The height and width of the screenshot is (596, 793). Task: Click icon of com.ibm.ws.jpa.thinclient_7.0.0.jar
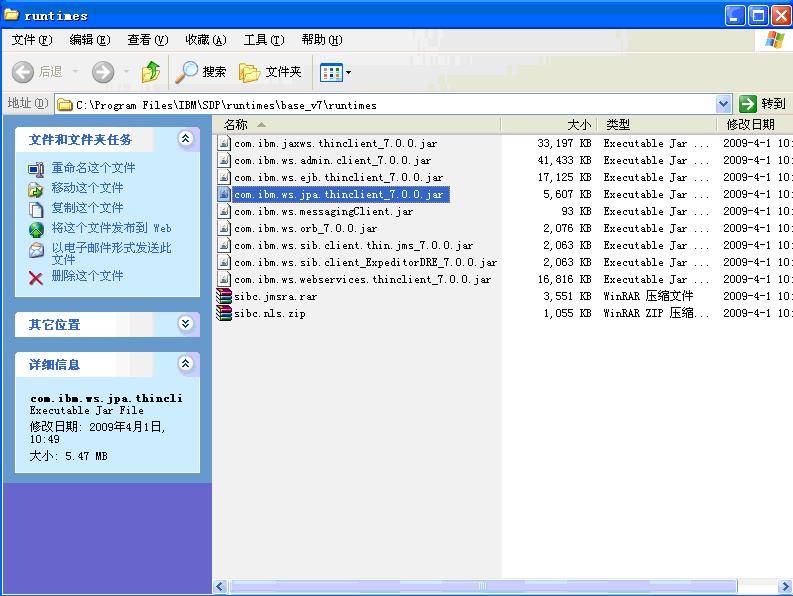coord(224,194)
